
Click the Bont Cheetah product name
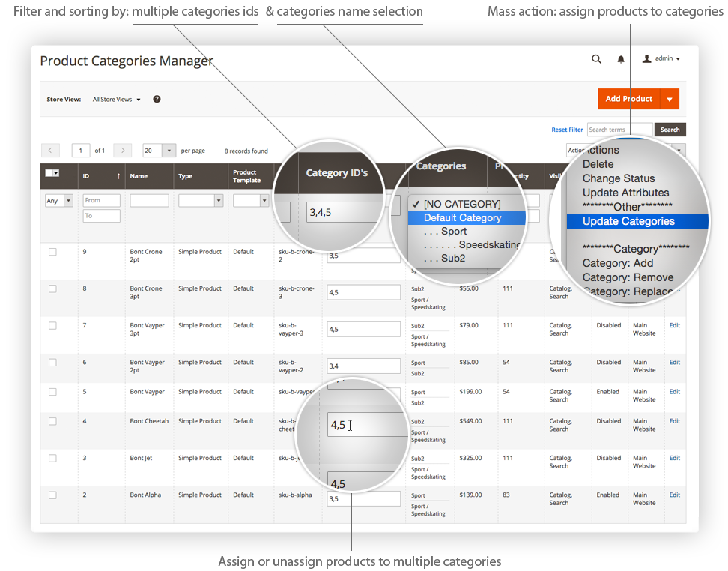coord(149,421)
